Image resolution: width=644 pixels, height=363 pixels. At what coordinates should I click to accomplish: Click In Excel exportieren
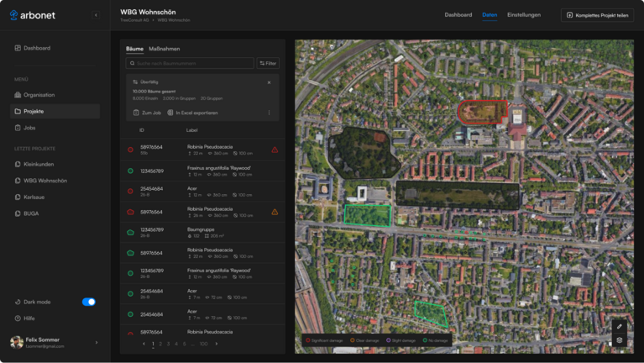tap(192, 113)
